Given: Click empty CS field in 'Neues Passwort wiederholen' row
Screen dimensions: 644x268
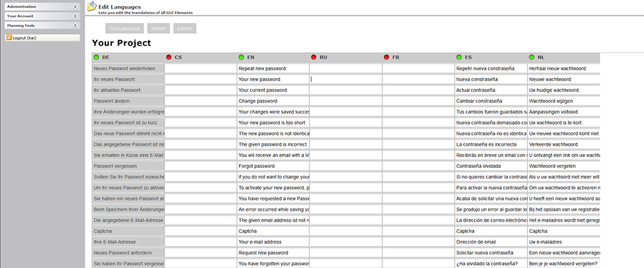Looking at the screenshot, I should point(201,69).
